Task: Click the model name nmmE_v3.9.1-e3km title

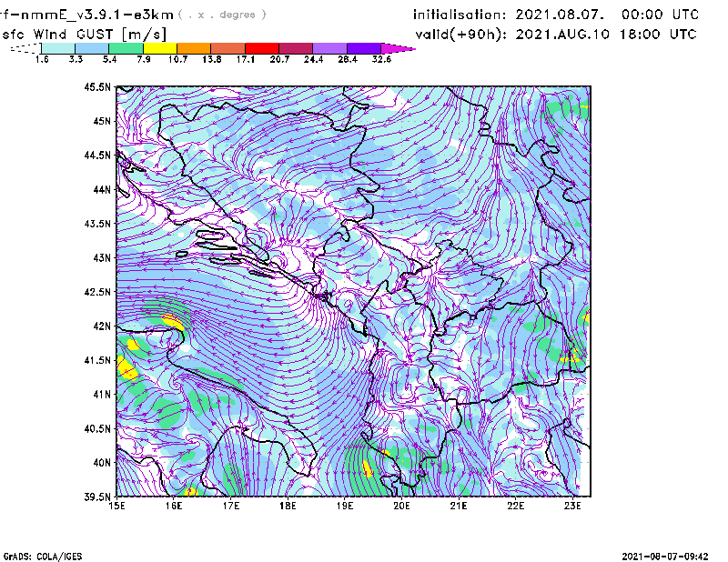Action: (x=86, y=15)
